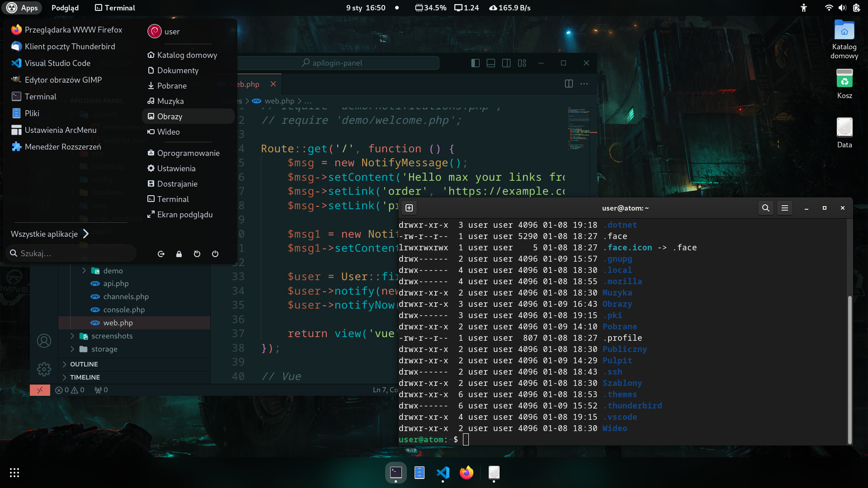Click the log out icon in ArcMenu
The image size is (868, 488).
tap(161, 254)
